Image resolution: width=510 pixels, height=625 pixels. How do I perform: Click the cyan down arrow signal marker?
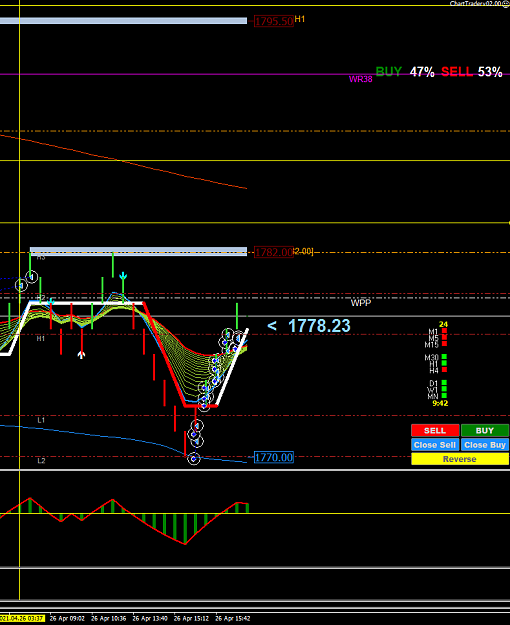tap(123, 276)
